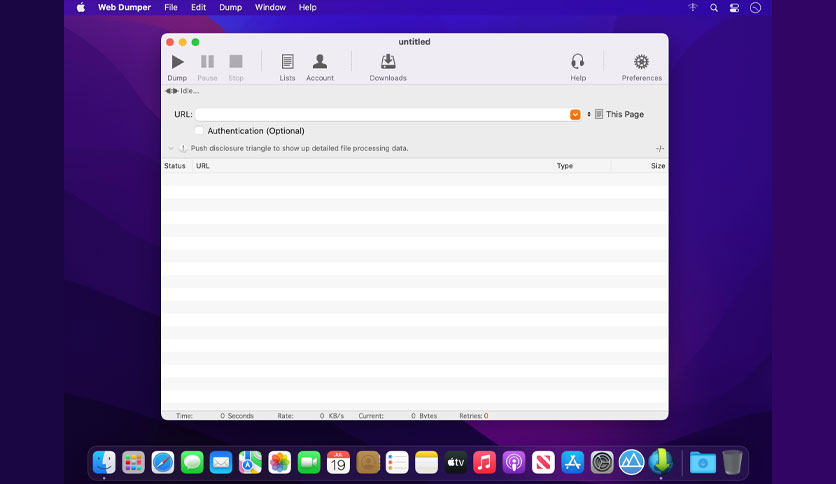Open the Lists toolbar icon
The width and height of the screenshot is (836, 484).
[287, 62]
